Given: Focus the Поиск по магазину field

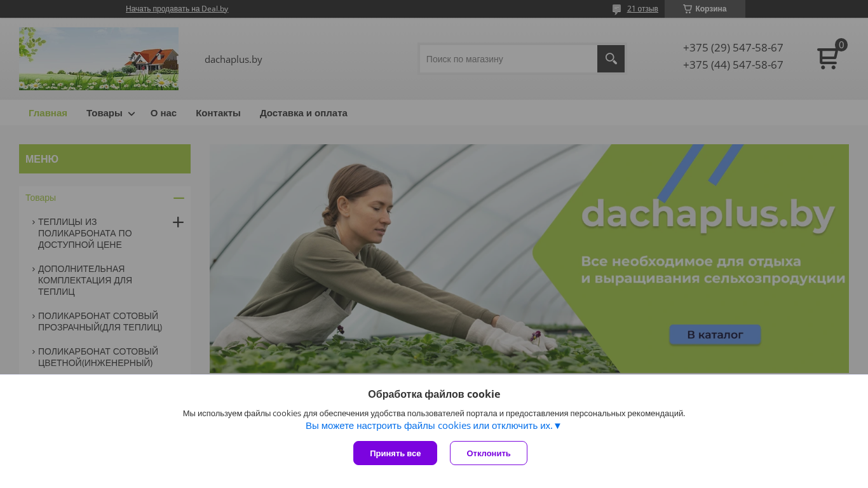Looking at the screenshot, I should pos(508,59).
